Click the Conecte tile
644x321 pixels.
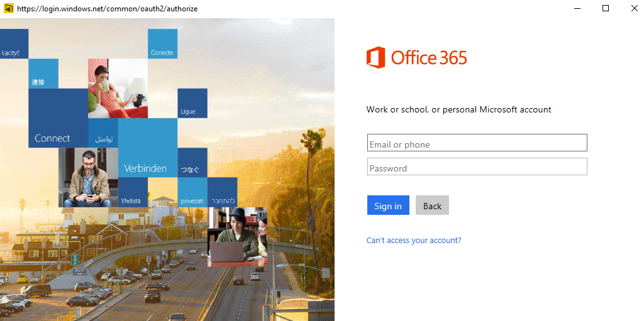point(163,44)
